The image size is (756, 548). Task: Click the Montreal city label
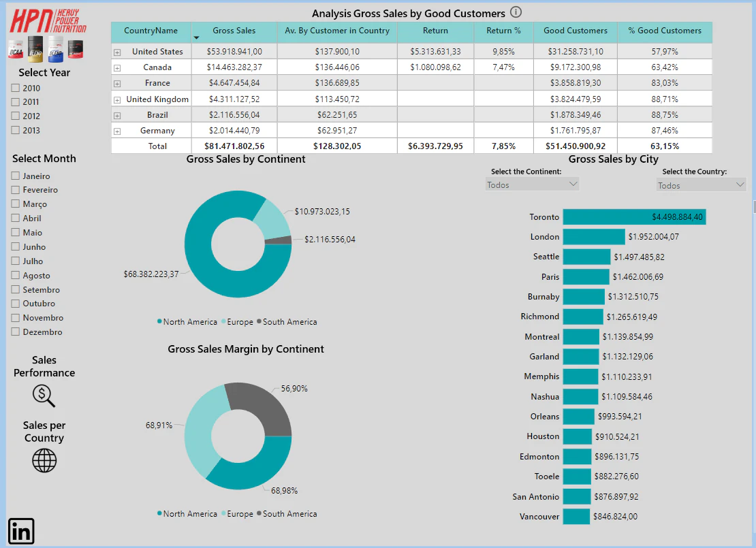pyautogui.click(x=542, y=336)
